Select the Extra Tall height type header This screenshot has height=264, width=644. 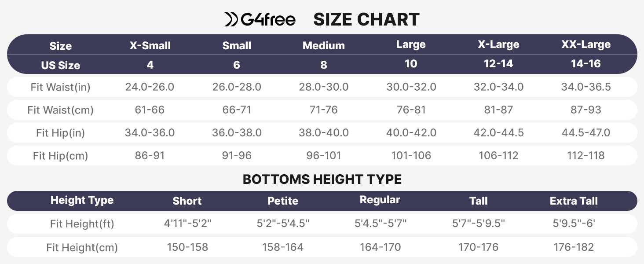point(574,201)
